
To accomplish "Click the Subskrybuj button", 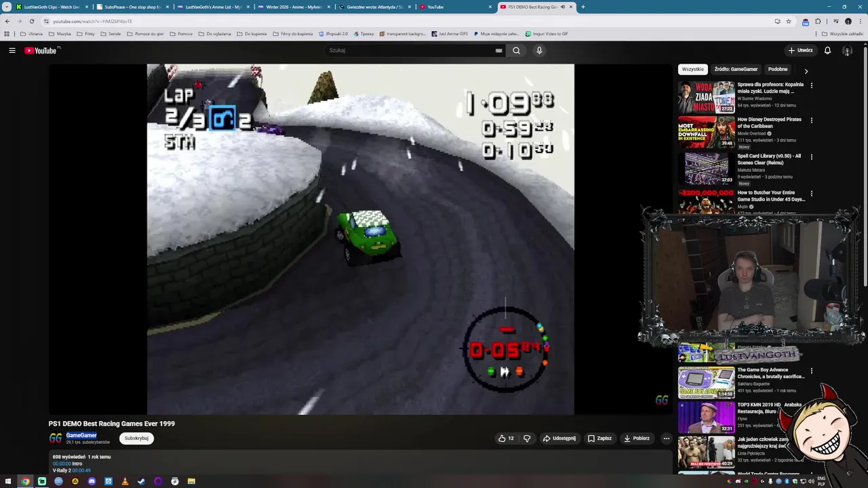I will 136,438.
